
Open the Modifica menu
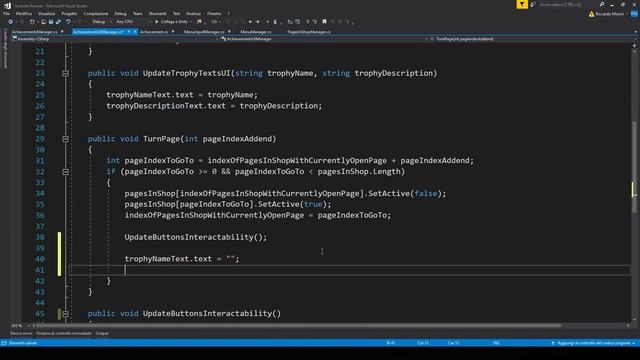click(24, 13)
